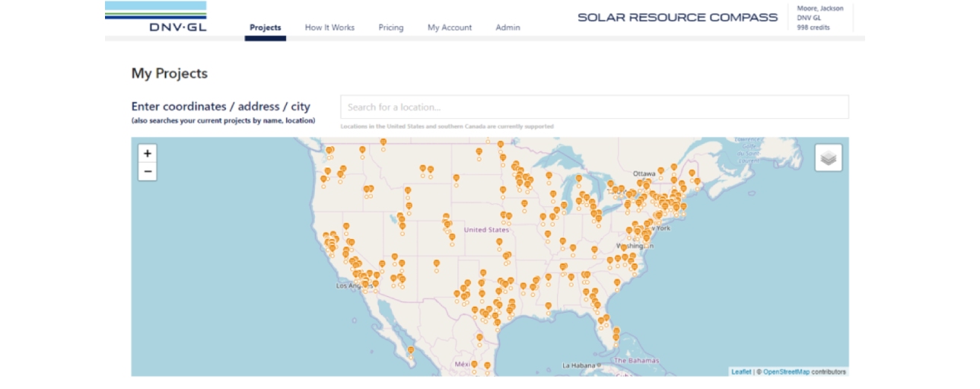Open the OpenStreetMap attribution link
Viewport: 980px width, 389px height.
coord(787,371)
